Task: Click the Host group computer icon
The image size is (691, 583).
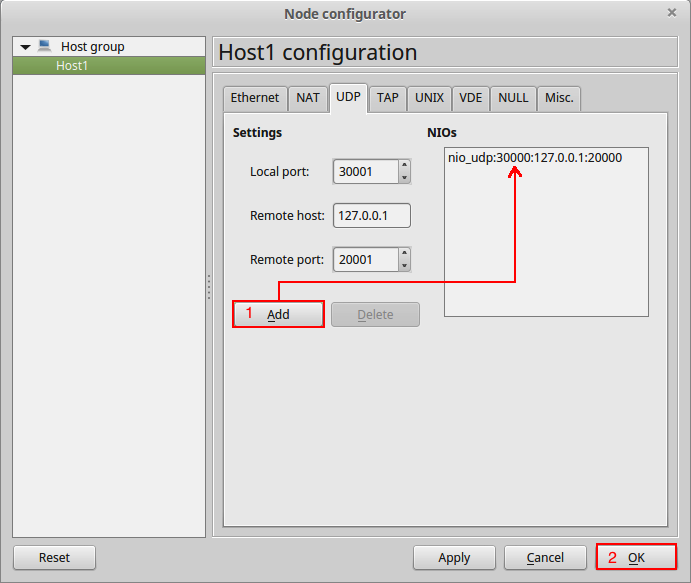Action: pyautogui.click(x=44, y=46)
